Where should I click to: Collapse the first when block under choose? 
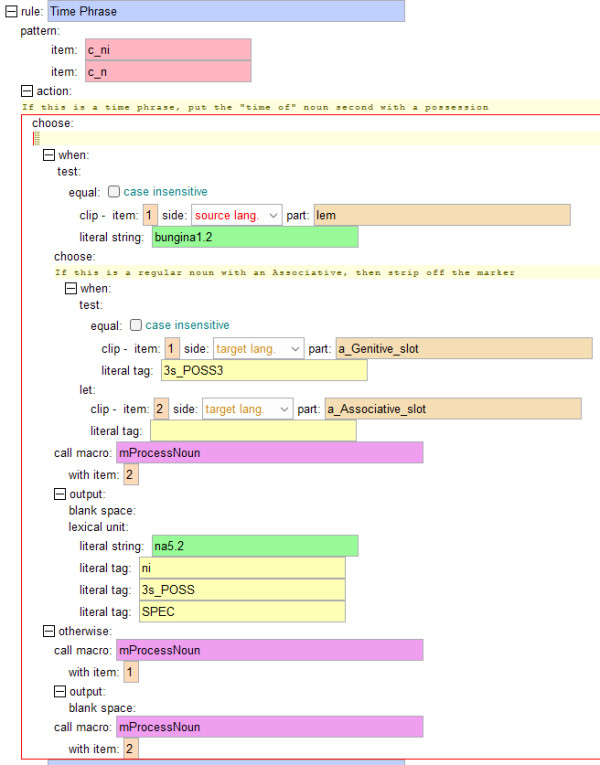pos(49,155)
